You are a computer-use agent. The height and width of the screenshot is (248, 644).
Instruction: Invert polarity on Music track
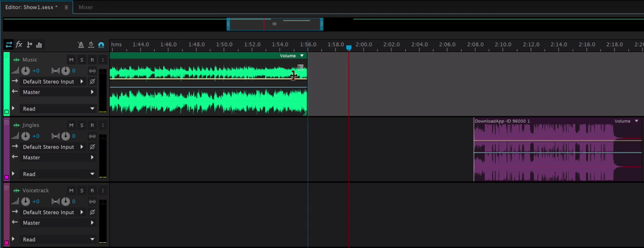(92, 81)
